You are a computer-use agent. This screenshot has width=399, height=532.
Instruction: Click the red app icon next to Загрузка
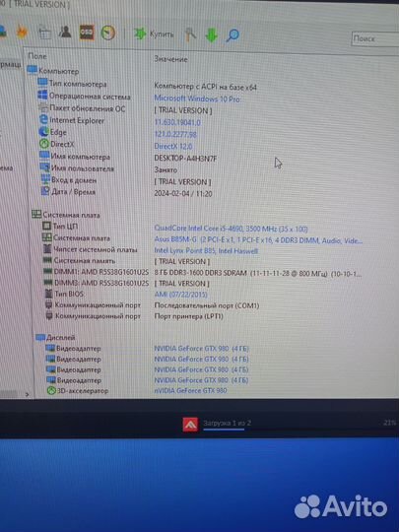[190, 425]
